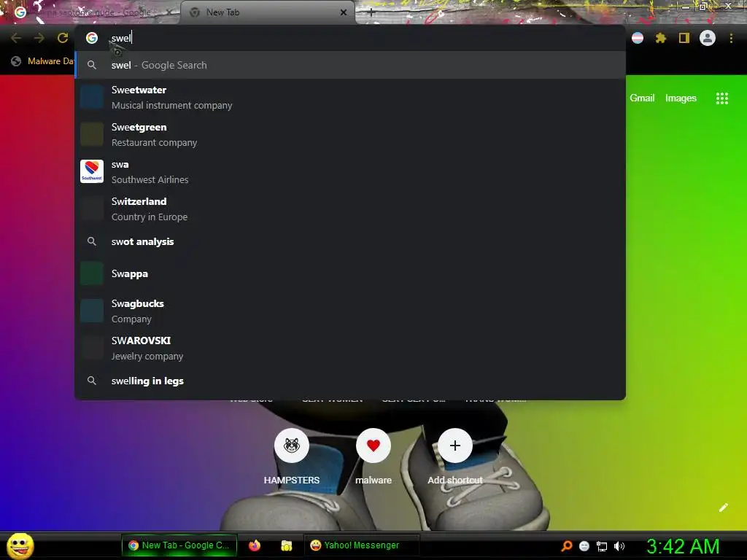Select the swot analysis suggestion

350,241
